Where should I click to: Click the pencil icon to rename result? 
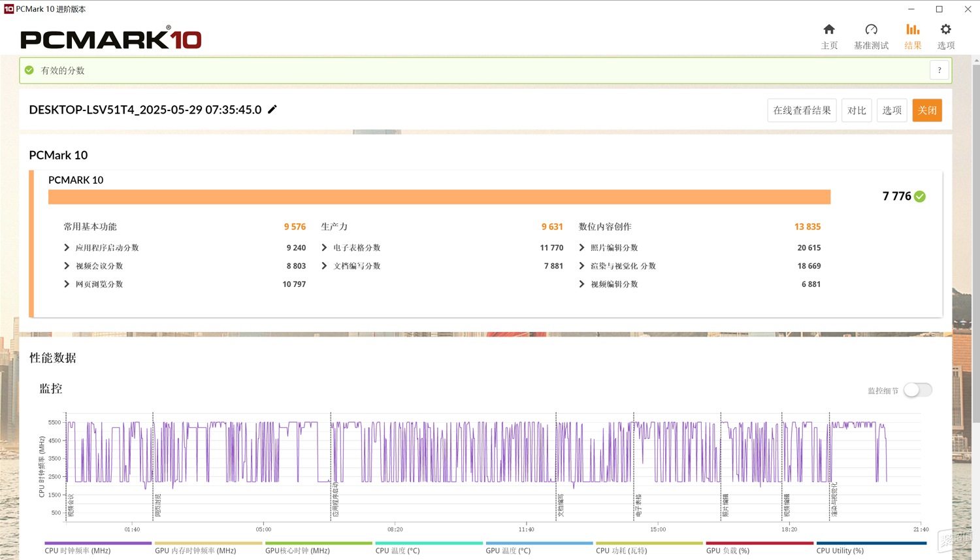pyautogui.click(x=272, y=109)
